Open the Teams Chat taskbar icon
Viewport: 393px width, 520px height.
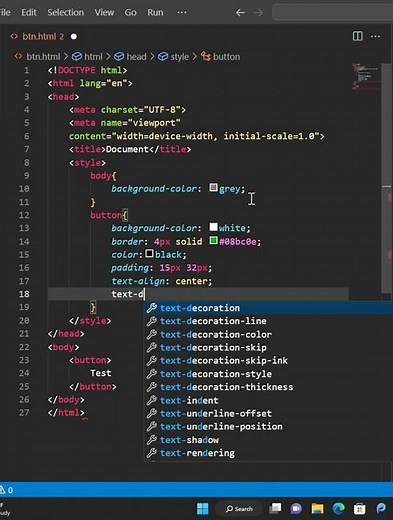click(296, 509)
